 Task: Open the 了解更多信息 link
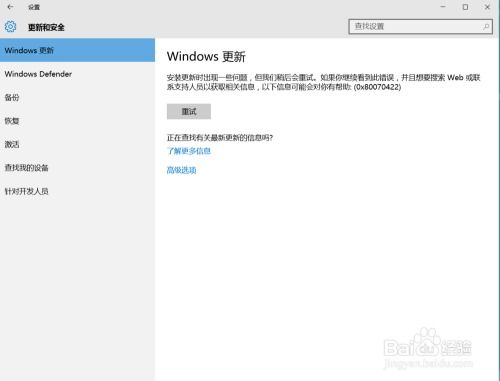pyautogui.click(x=189, y=151)
